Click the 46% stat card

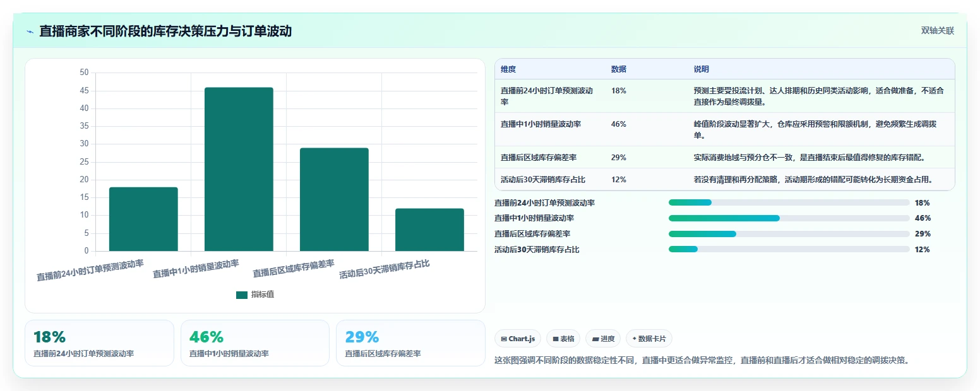[255, 343]
